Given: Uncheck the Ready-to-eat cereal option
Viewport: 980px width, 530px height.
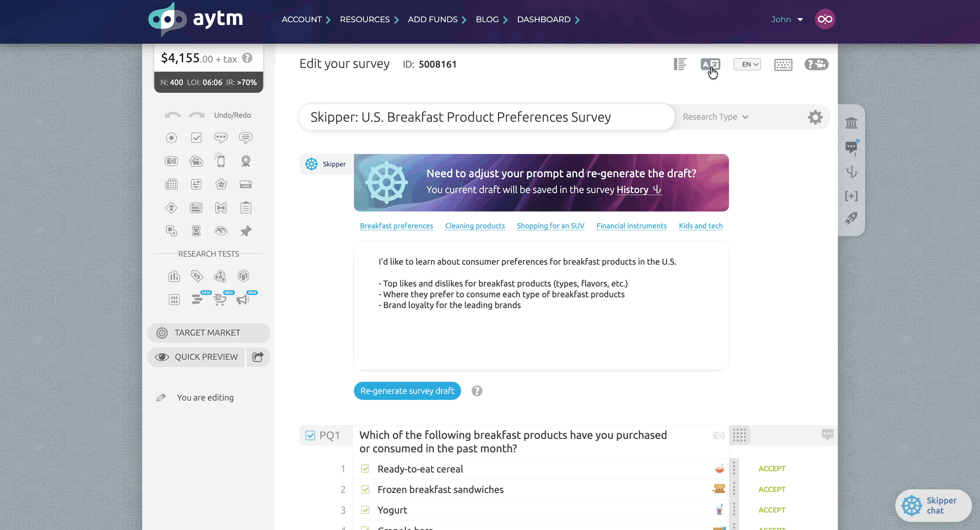Looking at the screenshot, I should (x=365, y=469).
